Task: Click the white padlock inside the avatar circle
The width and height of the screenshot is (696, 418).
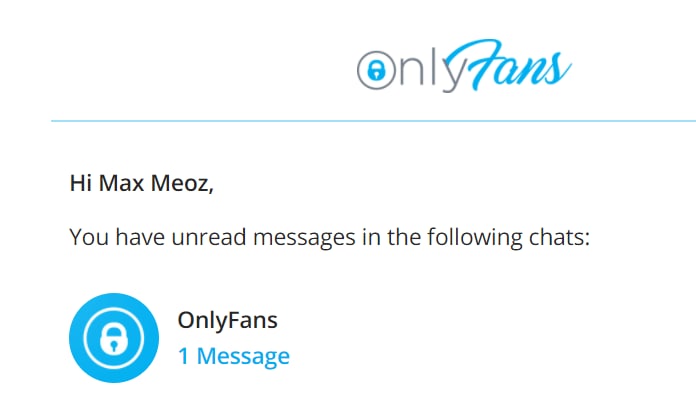Action: click(x=114, y=339)
